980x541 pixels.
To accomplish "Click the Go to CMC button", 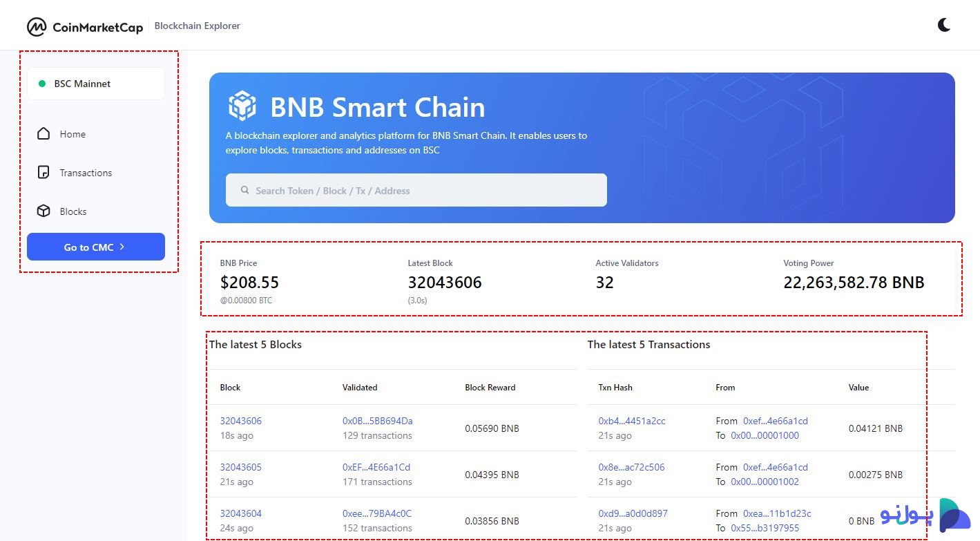I will [96, 247].
